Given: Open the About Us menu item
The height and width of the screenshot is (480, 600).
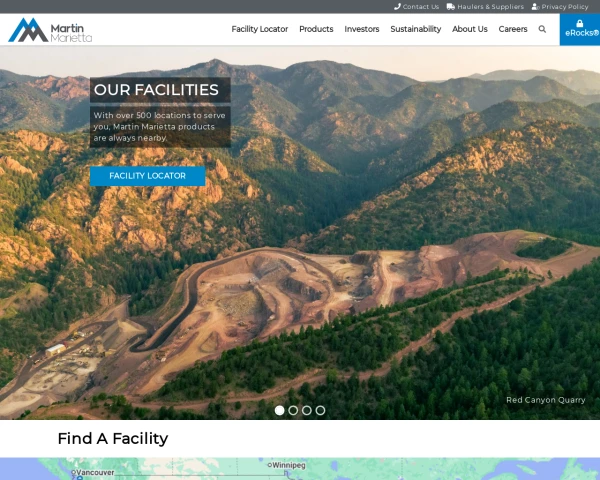Looking at the screenshot, I should click(470, 29).
